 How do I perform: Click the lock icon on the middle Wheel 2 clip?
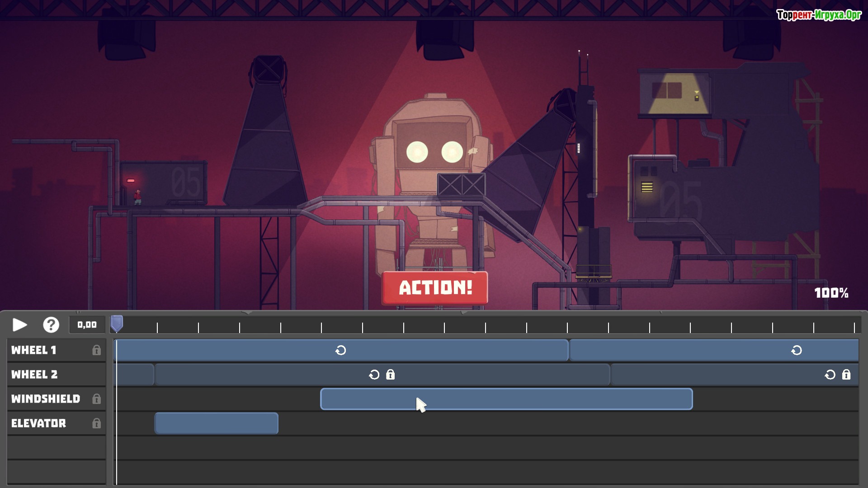tap(391, 375)
